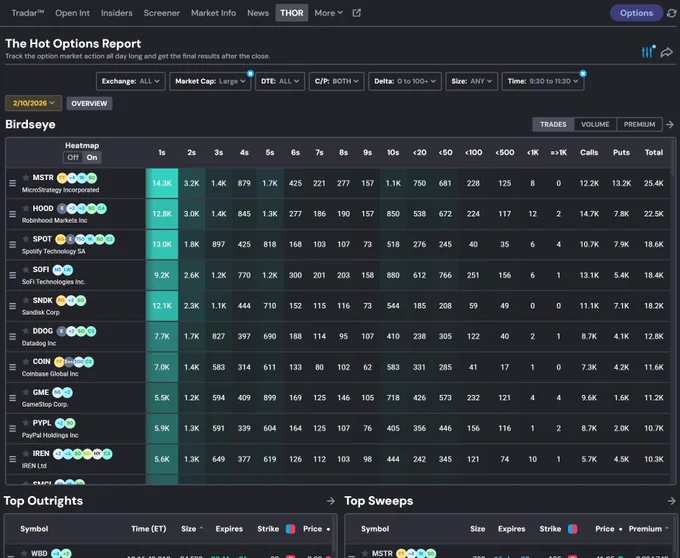The image size is (680, 558).
Task: Open the row menu icon for DDOG
Action: tap(13, 336)
